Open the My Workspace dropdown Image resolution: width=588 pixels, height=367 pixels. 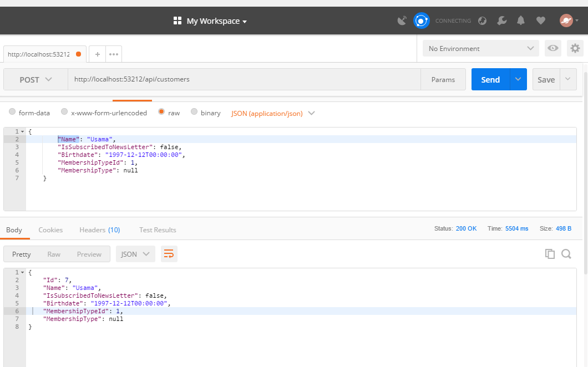pos(217,21)
